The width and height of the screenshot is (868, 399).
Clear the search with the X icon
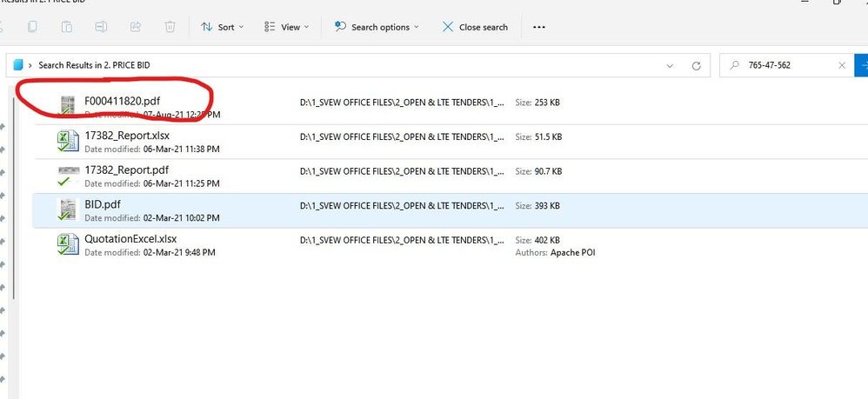click(x=842, y=65)
